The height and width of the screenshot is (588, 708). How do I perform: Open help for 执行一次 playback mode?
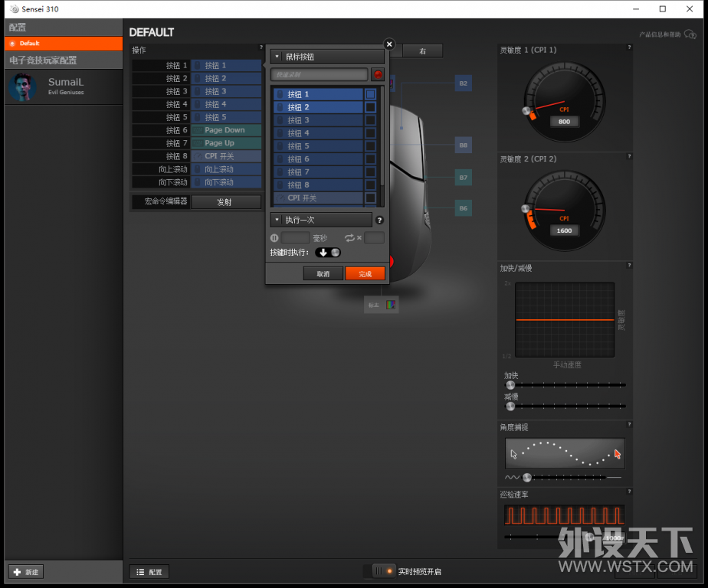click(x=379, y=220)
